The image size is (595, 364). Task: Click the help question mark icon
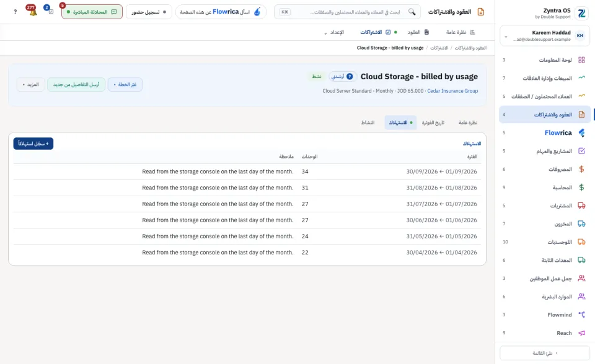pyautogui.click(x=15, y=12)
